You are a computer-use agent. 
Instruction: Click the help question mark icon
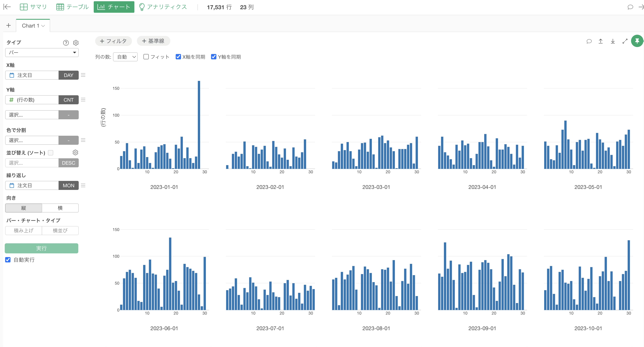pyautogui.click(x=66, y=43)
